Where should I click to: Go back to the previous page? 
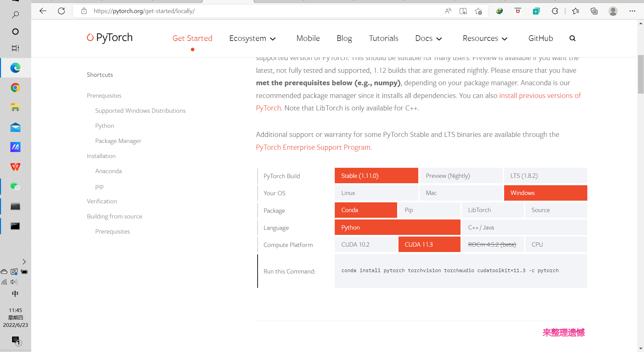(x=43, y=11)
